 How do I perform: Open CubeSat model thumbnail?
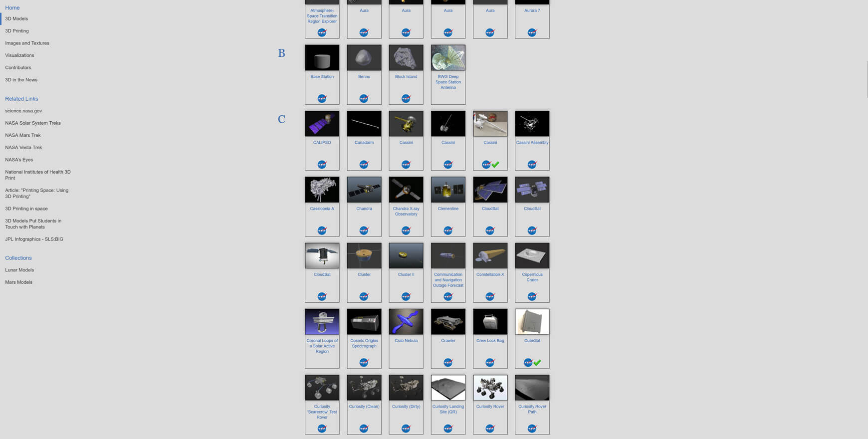point(532,322)
